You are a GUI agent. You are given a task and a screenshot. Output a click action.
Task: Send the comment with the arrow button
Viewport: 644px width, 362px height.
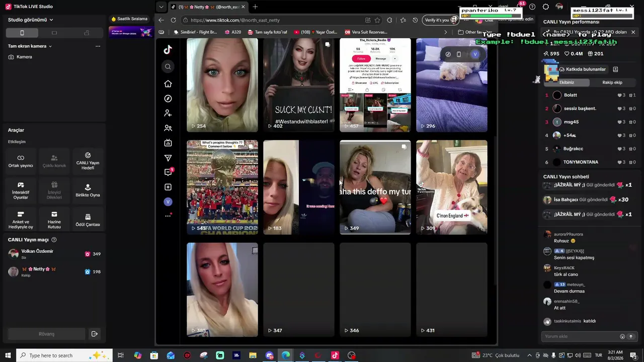(x=630, y=336)
